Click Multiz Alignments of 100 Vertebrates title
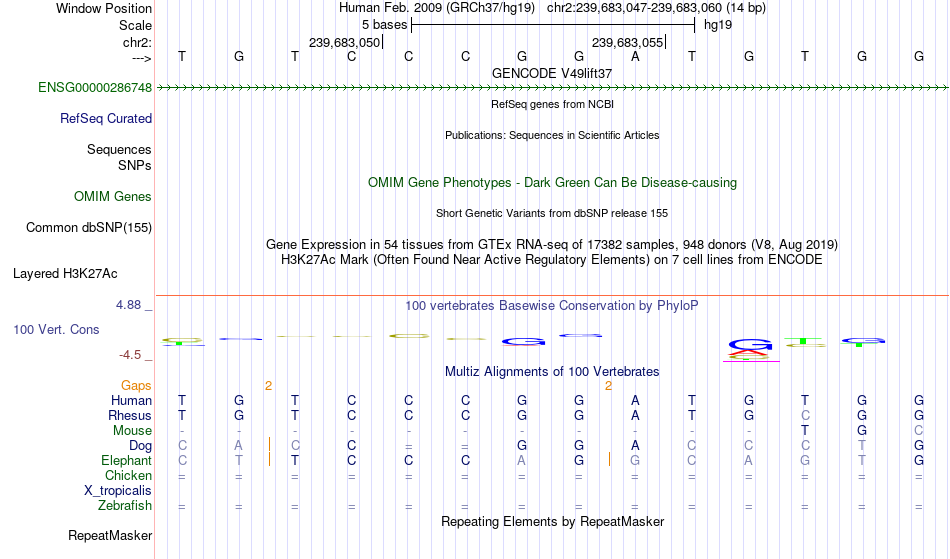950x559 pixels. pyautogui.click(x=552, y=372)
